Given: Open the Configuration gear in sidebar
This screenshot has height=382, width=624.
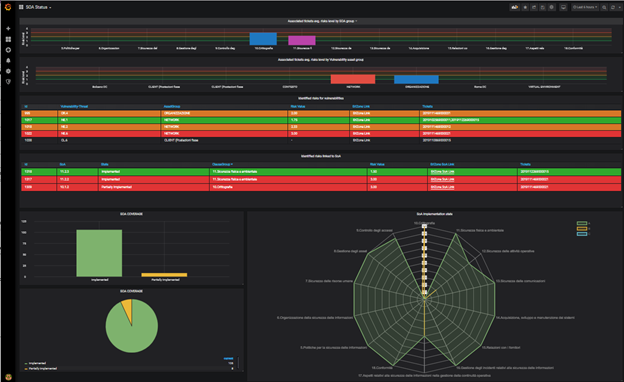Looking at the screenshot, I should 8,71.
